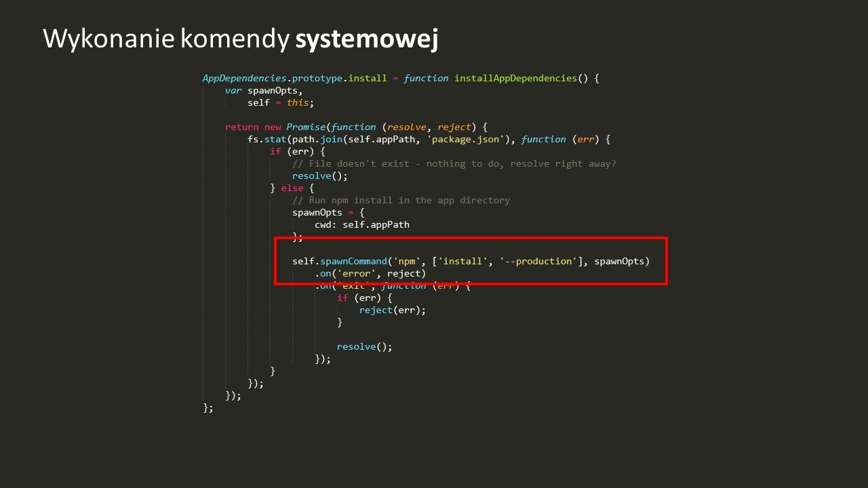The image size is (868, 488).
Task: Click comment 'Run npm install in the app directory'
Action: pos(401,200)
